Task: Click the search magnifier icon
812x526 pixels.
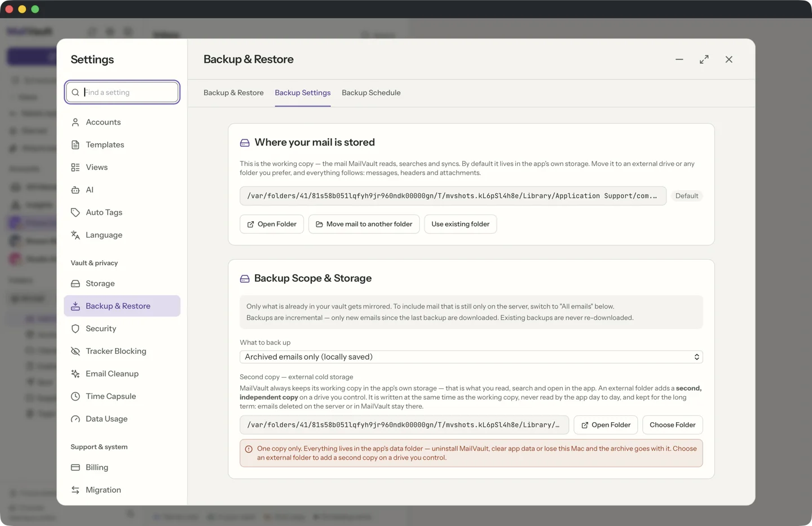Action: point(76,92)
